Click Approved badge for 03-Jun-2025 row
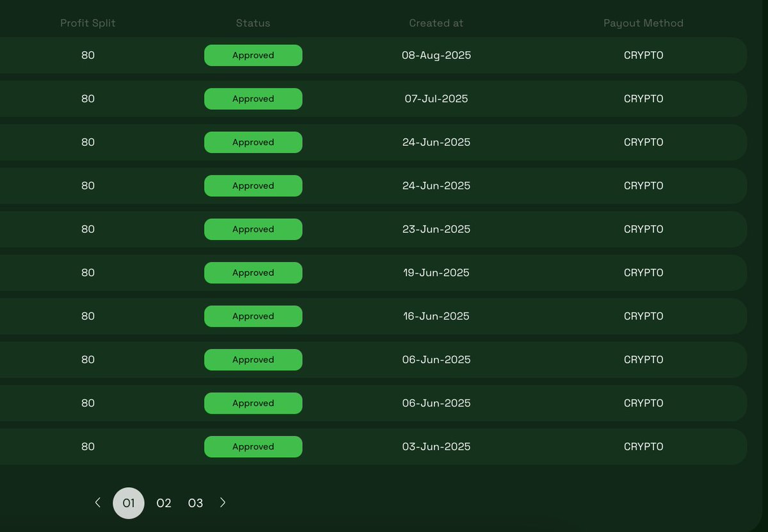This screenshot has width=768, height=532. pos(253,447)
